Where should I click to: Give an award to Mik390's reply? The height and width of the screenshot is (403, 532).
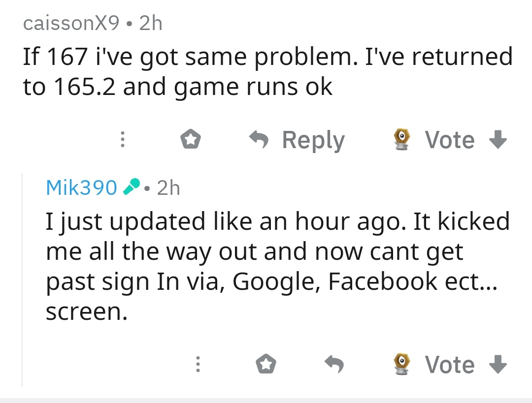pos(266,365)
